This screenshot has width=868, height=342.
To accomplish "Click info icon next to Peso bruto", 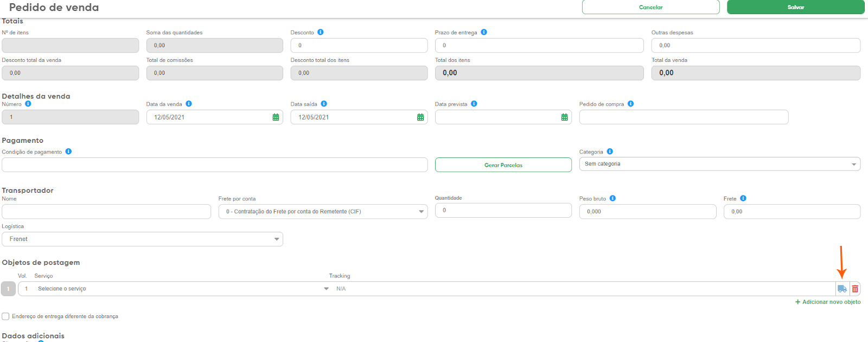I will tap(612, 198).
